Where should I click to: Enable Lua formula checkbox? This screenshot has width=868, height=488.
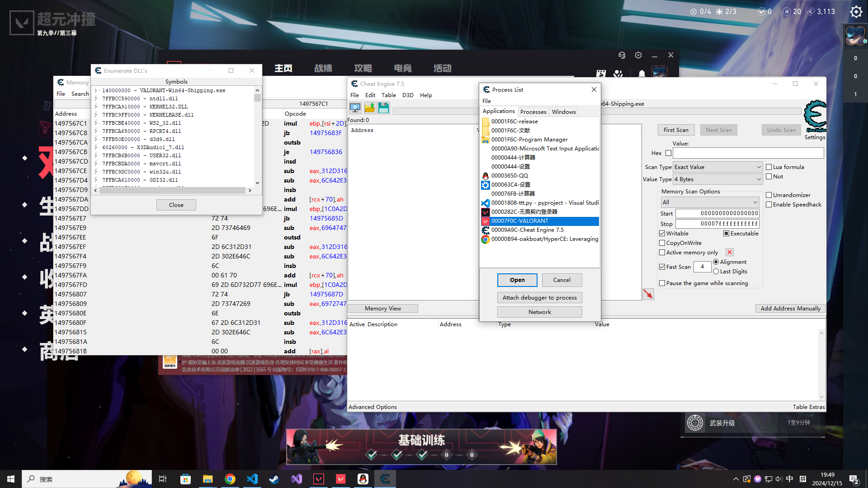pyautogui.click(x=769, y=167)
